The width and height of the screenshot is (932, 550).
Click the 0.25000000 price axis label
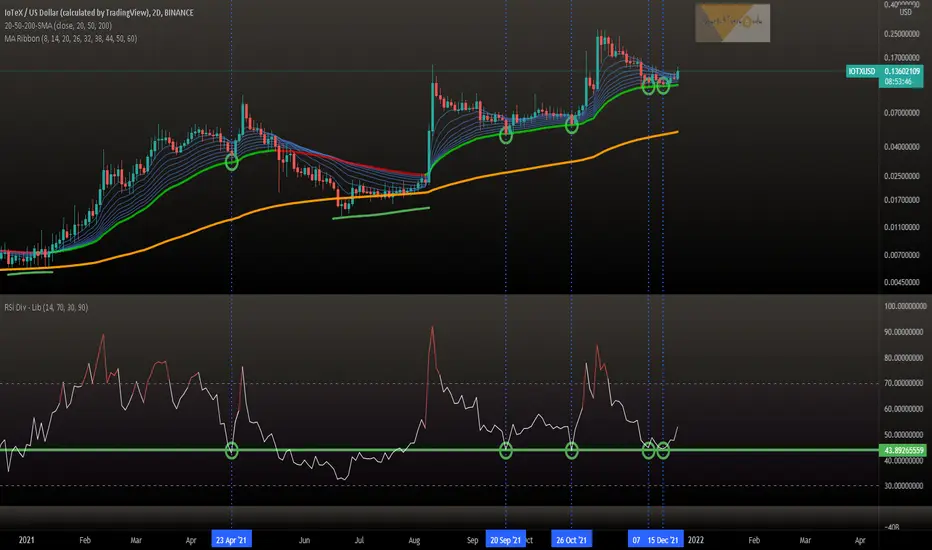[902, 34]
